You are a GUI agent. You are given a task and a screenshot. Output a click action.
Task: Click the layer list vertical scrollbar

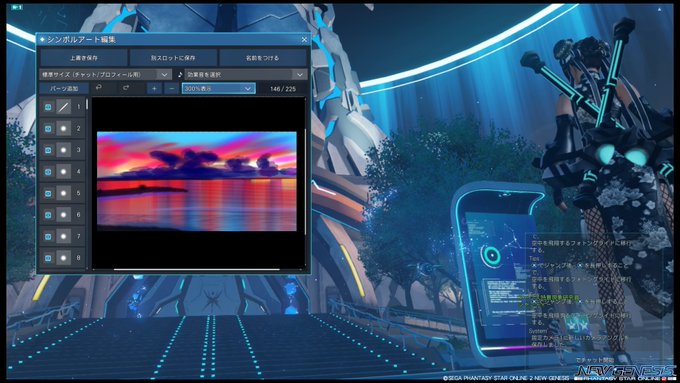coord(87,104)
